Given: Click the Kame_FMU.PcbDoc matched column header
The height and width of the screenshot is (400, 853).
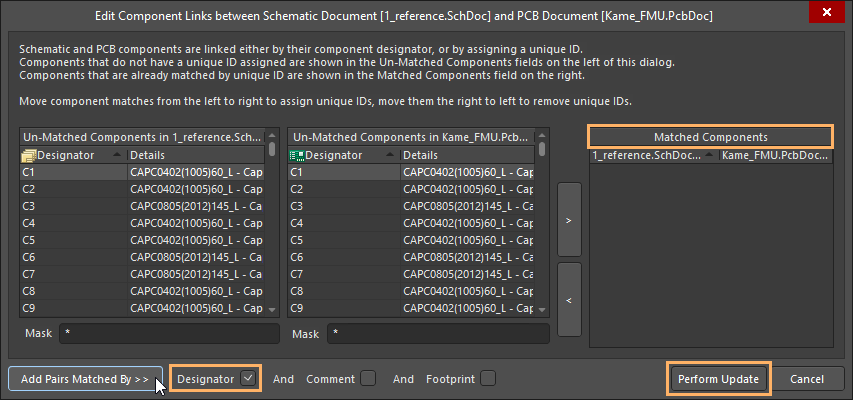Looking at the screenshot, I should point(773,155).
